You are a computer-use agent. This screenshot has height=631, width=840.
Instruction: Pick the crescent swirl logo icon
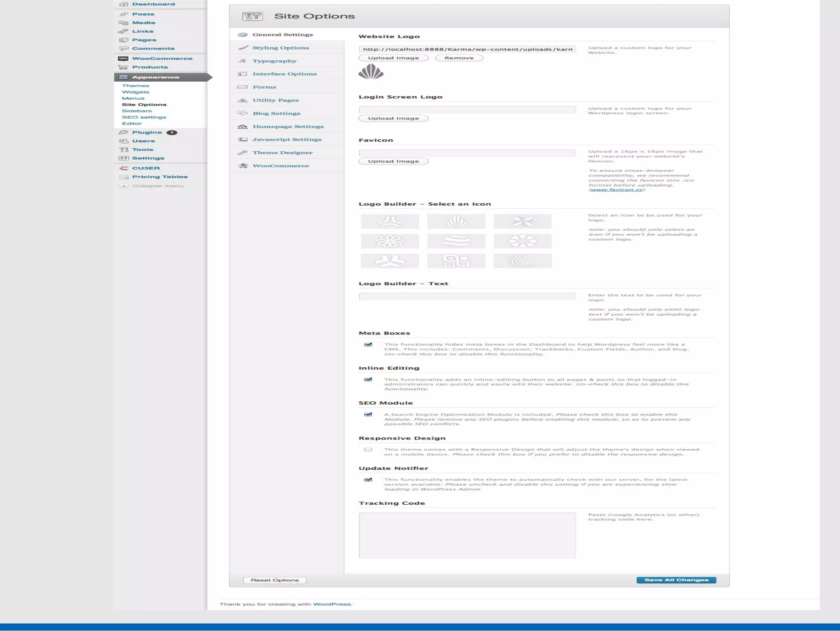pos(522,261)
